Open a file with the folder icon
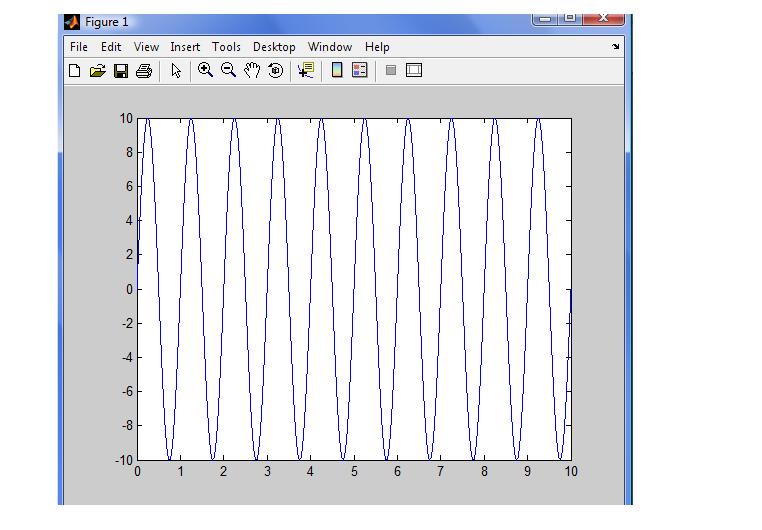Screen dimensions: 762x530 (98, 70)
